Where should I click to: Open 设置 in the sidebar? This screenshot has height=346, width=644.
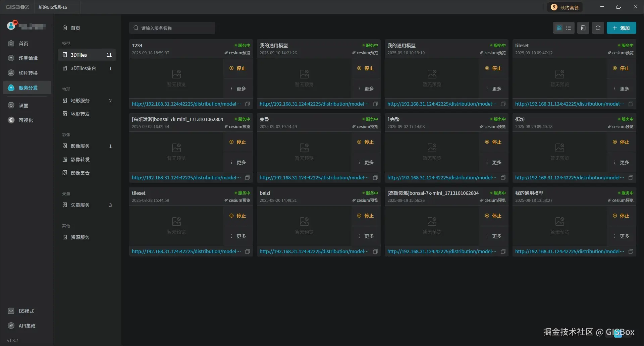pos(27,106)
